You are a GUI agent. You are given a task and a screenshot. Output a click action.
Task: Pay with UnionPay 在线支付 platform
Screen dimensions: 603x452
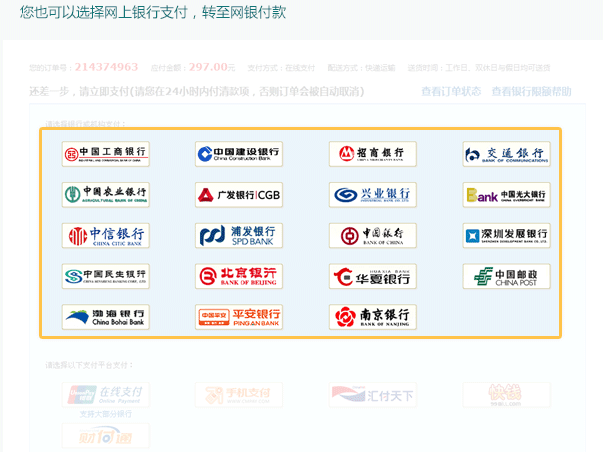[106, 395]
